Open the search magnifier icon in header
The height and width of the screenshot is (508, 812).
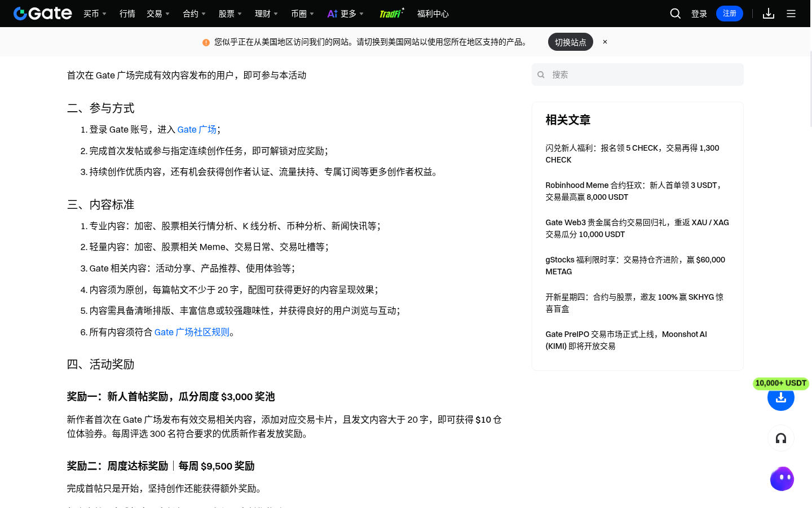point(675,14)
